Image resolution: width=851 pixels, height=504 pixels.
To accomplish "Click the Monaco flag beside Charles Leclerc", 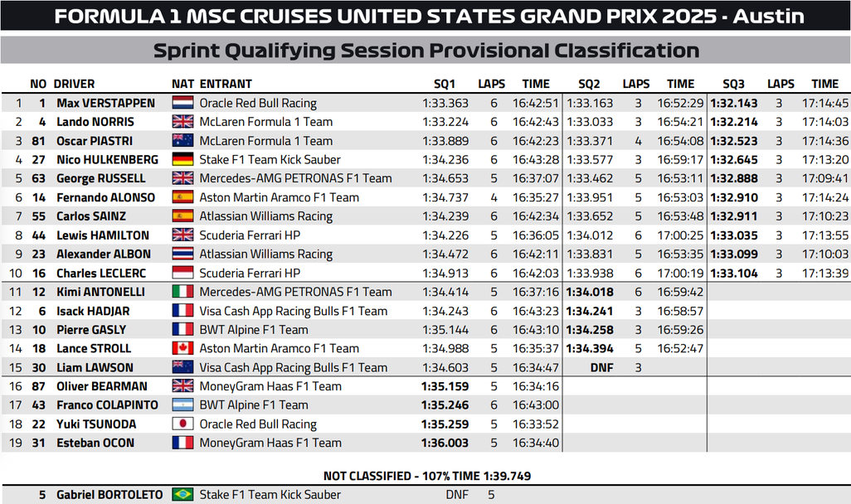I will click(x=182, y=274).
